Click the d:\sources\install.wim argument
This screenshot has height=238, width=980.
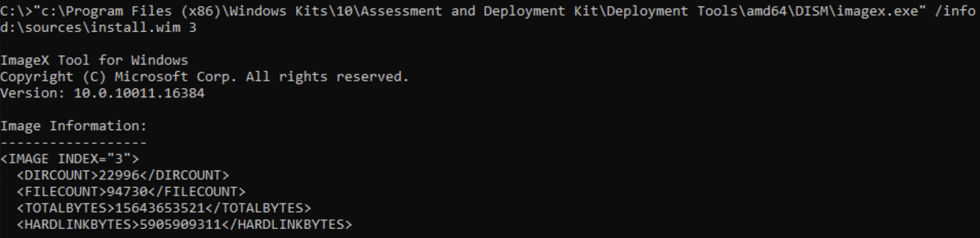(x=90, y=27)
